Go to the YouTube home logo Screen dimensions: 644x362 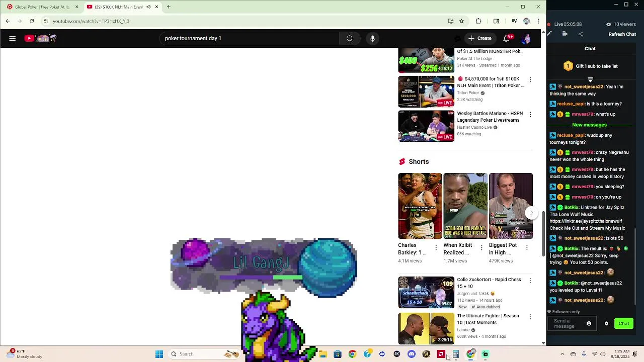(41, 38)
